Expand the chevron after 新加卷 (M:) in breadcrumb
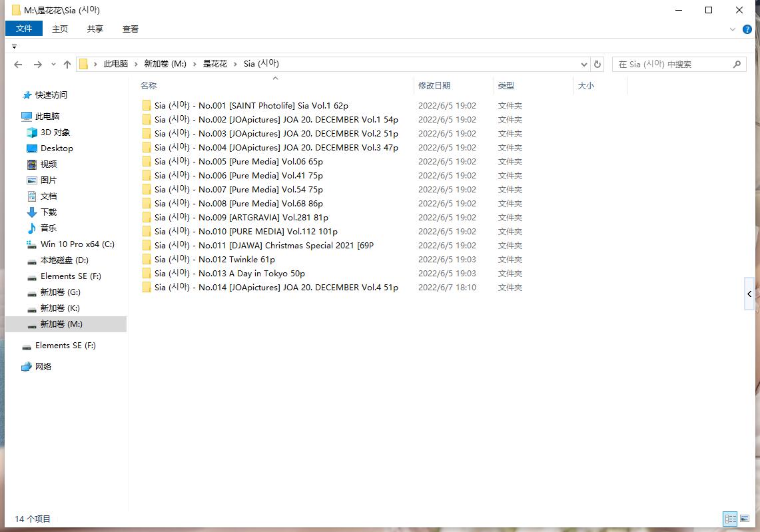Image resolution: width=760 pixels, height=532 pixels. tap(195, 64)
